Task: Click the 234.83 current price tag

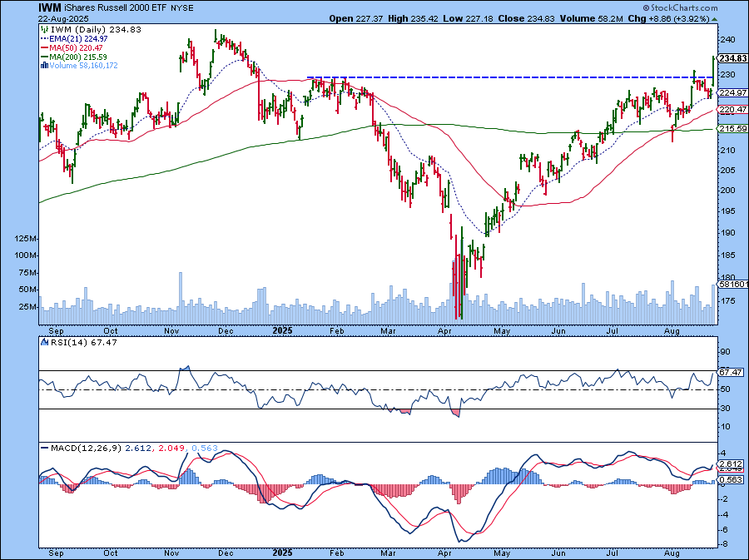Action: tap(730, 58)
